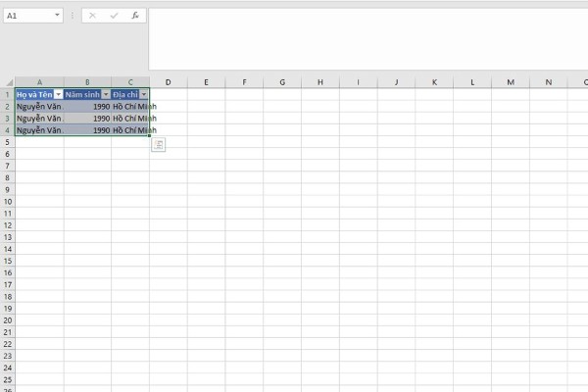Open the Quick Analysis icon below the table
Image resolution: width=588 pixels, height=392 pixels.
click(159, 145)
